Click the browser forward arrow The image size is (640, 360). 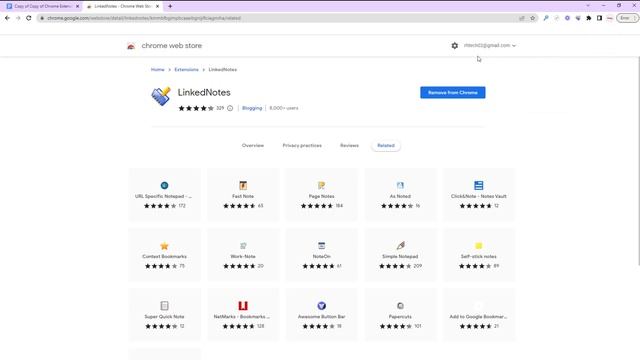click(x=18, y=18)
